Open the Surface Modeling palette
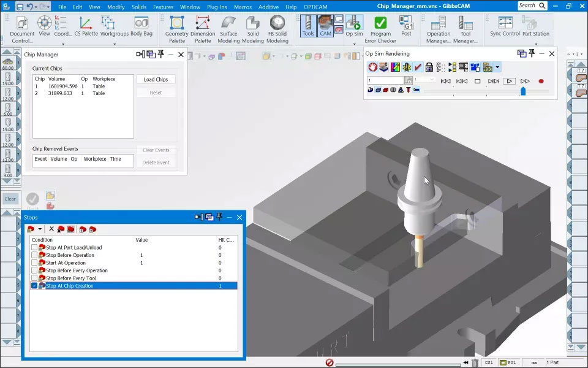 click(228, 30)
